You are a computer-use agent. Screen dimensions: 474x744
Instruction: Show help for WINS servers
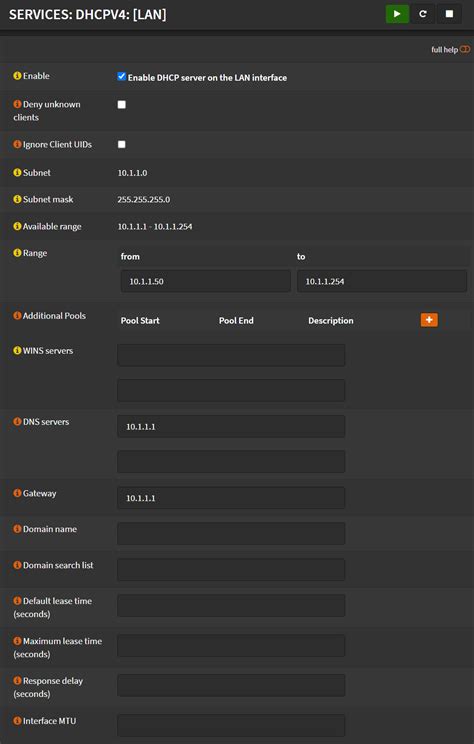(17, 351)
